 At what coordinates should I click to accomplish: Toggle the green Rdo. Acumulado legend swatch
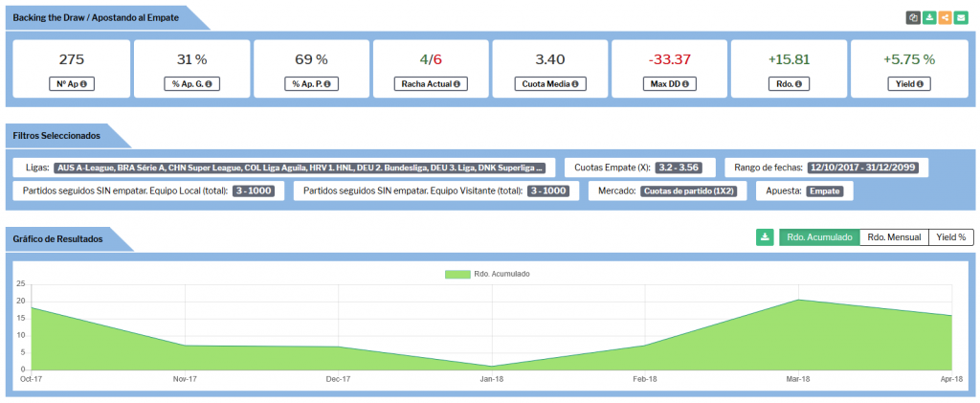[x=457, y=274]
